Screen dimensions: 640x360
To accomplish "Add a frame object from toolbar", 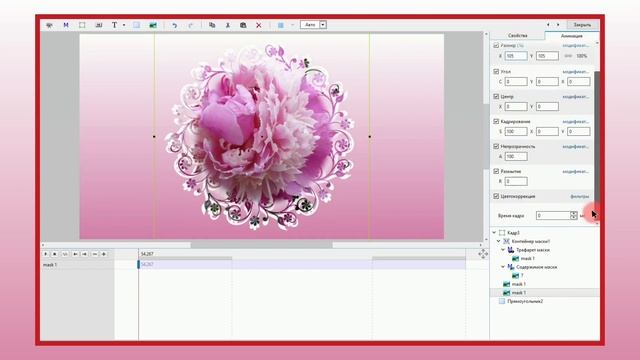I will [x=82, y=25].
